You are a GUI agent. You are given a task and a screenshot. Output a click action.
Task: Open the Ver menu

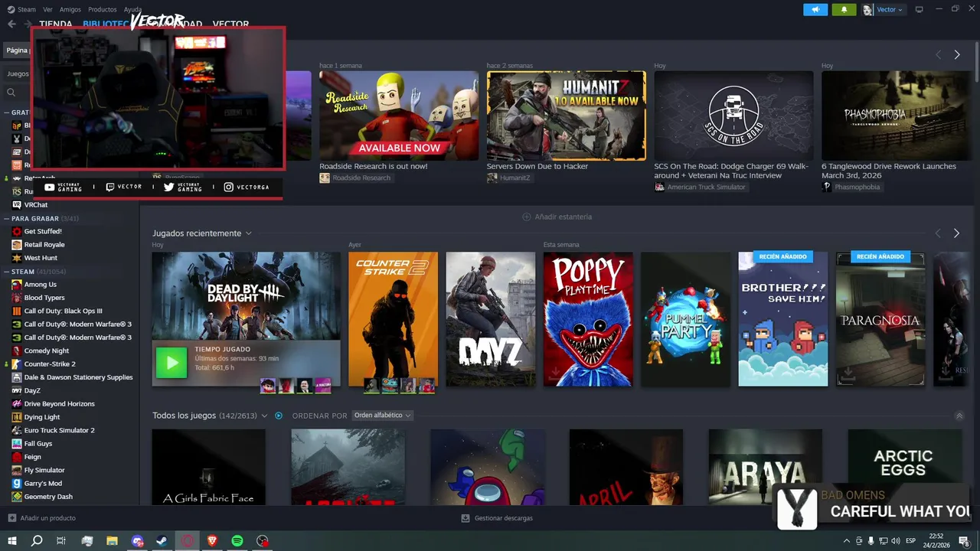(x=47, y=9)
